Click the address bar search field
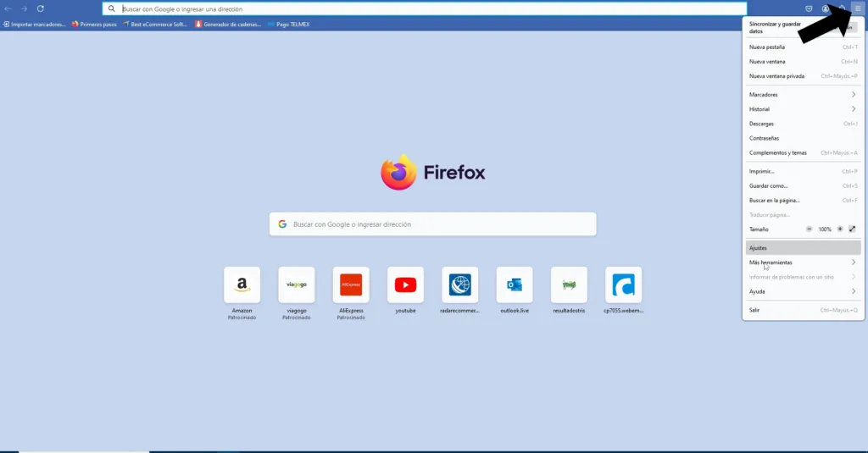 (425, 8)
